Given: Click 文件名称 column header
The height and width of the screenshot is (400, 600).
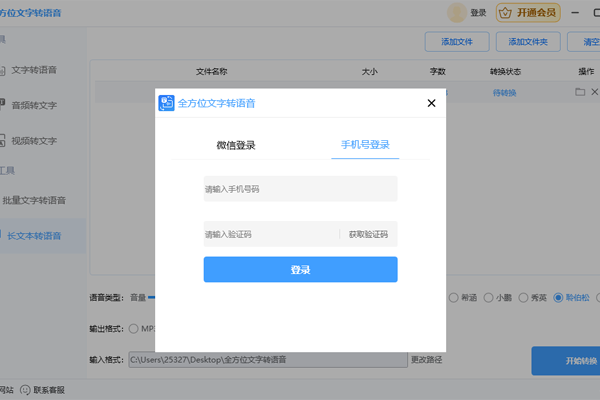Looking at the screenshot, I should 212,72.
